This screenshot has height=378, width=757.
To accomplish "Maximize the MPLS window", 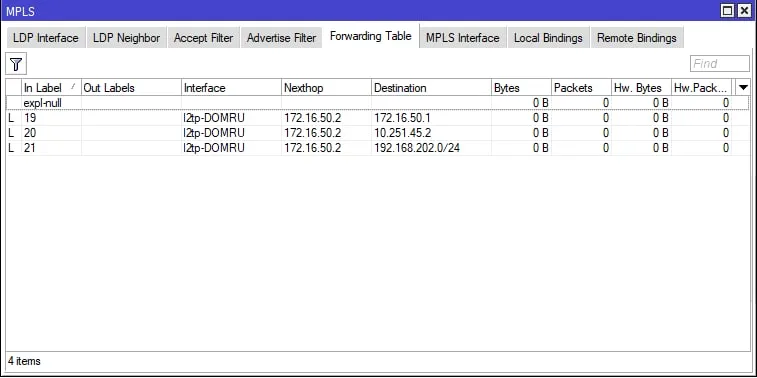I will click(728, 11).
